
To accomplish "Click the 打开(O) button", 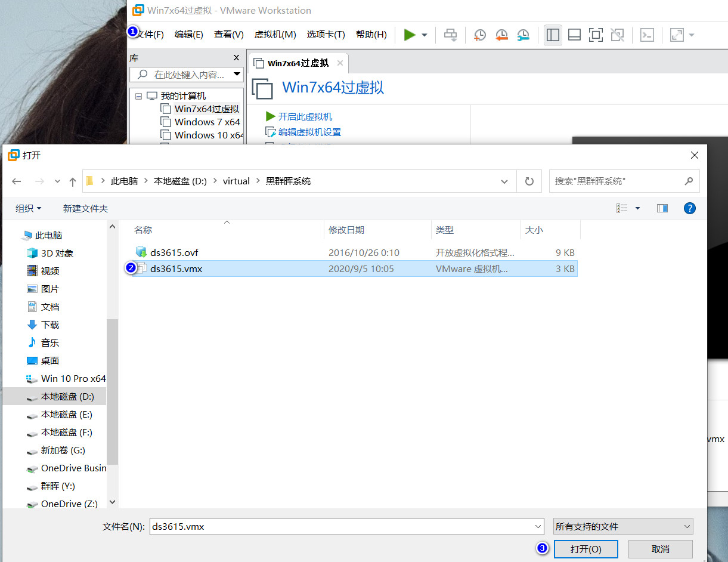I will click(586, 549).
